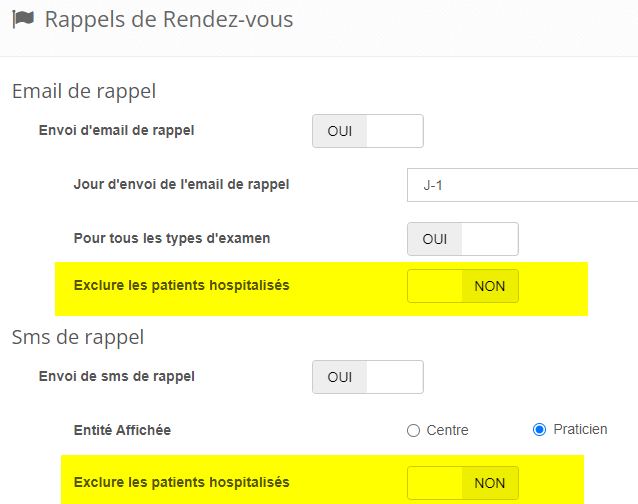Select the Praticien radio button
Image resolution: width=638 pixels, height=504 pixels.
(539, 430)
